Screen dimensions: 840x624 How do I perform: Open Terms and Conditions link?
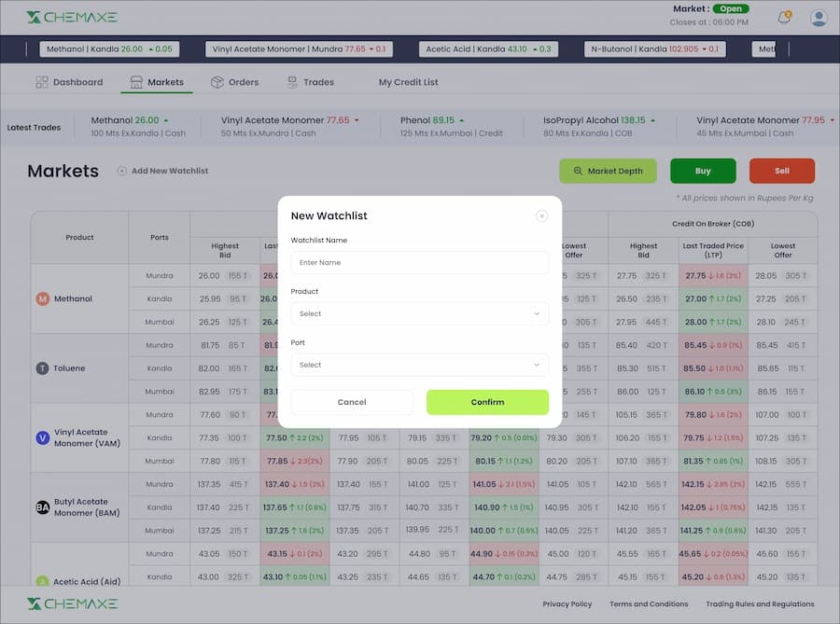click(649, 603)
